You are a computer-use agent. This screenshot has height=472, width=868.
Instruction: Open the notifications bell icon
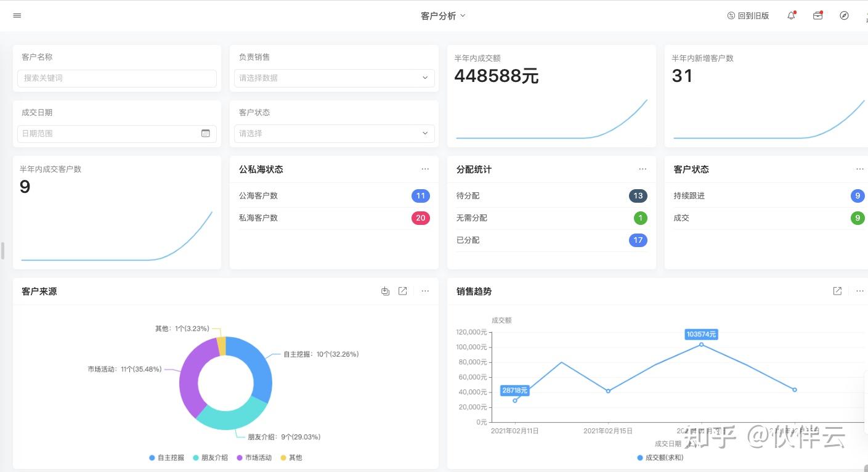tap(792, 15)
